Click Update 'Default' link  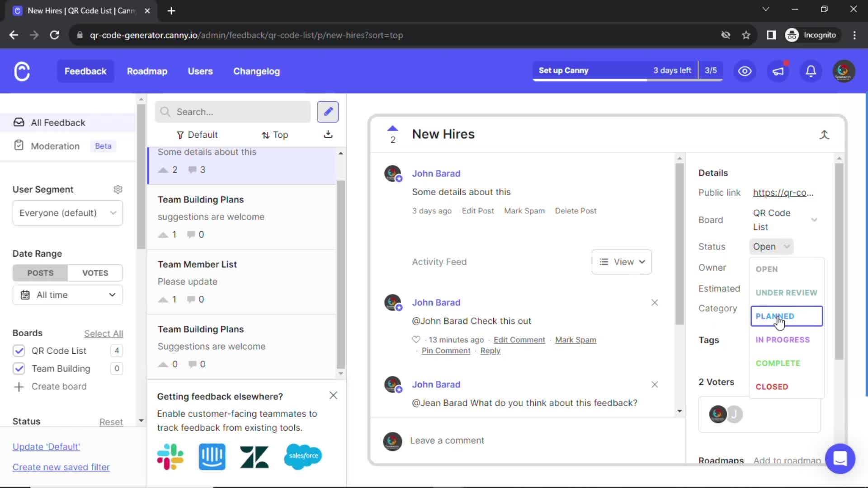[46, 447]
